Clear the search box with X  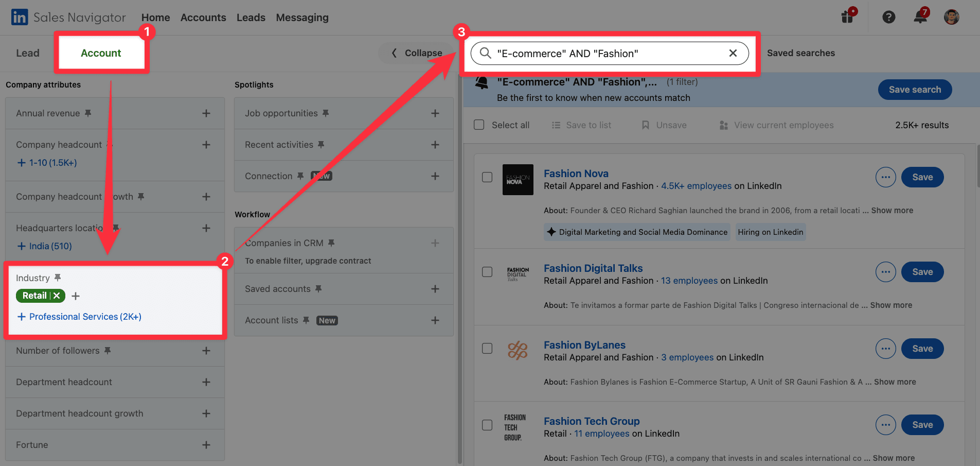click(733, 53)
